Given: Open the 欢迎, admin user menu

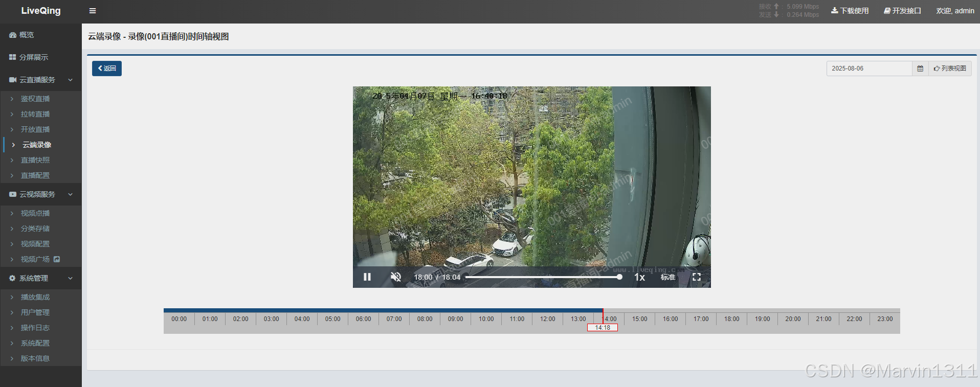Looking at the screenshot, I should click(955, 11).
